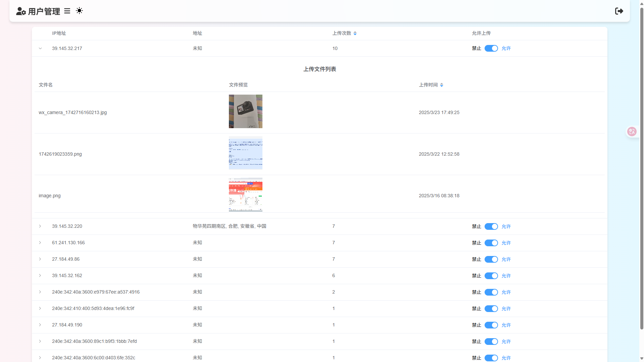Sort by upload count arrows
This screenshot has height=362, width=644.
click(x=355, y=33)
